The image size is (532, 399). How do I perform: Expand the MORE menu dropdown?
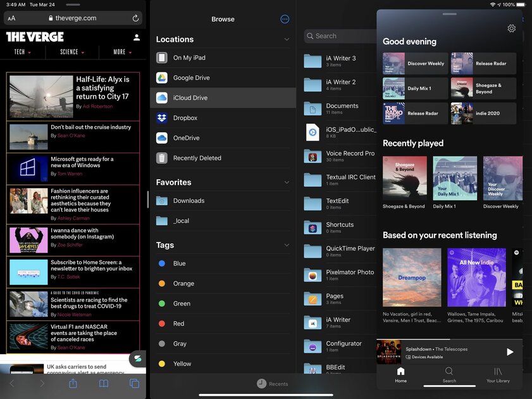pyautogui.click(x=123, y=52)
